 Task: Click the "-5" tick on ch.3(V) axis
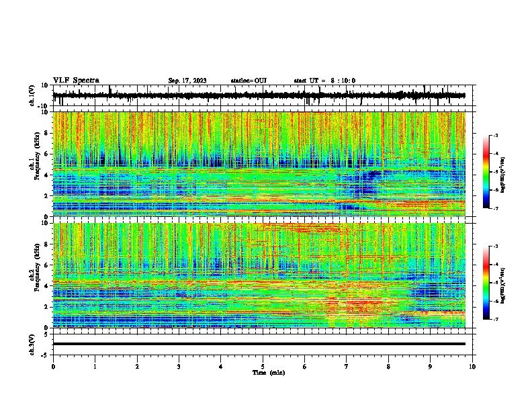tap(45, 355)
